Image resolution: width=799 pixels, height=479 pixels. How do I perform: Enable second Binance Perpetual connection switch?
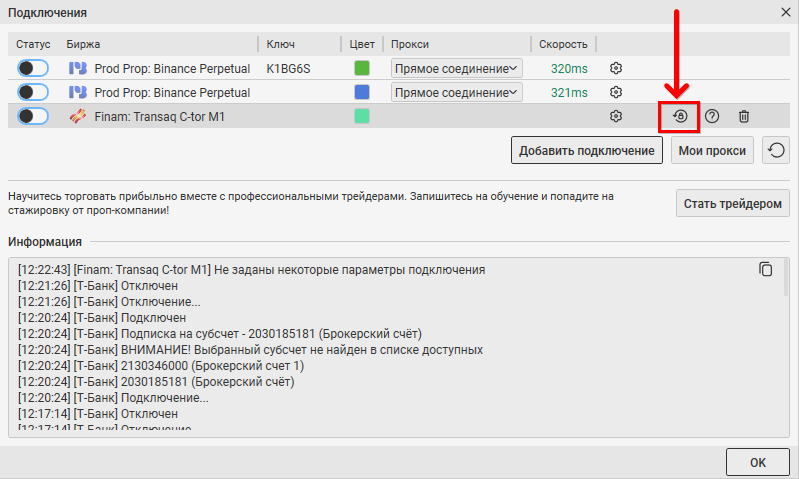click(x=33, y=92)
